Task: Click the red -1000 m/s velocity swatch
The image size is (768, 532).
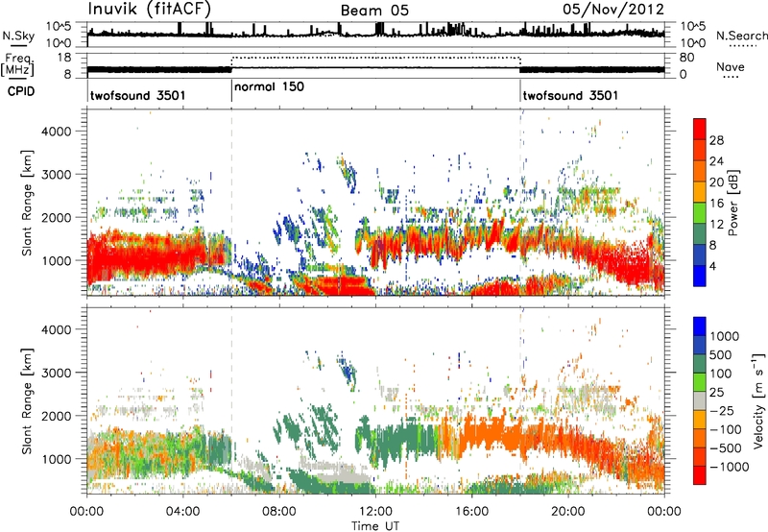Action: (700, 475)
